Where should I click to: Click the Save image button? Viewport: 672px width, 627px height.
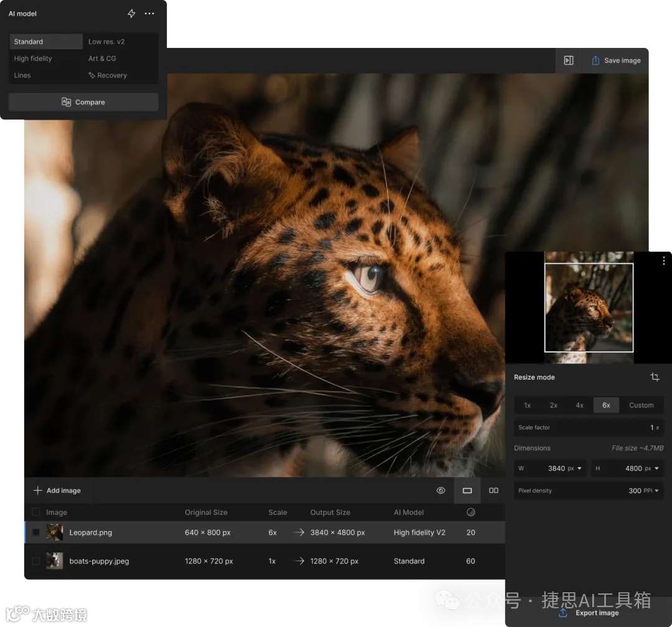[615, 60]
